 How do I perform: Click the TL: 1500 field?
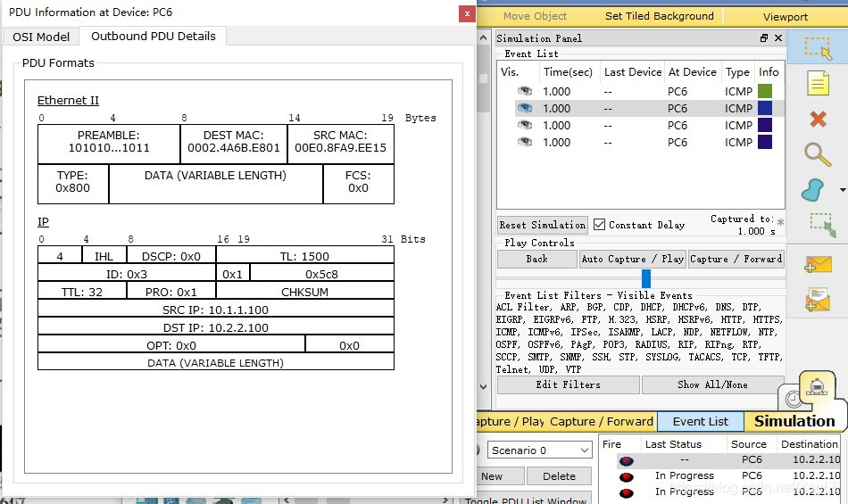pyautogui.click(x=304, y=256)
